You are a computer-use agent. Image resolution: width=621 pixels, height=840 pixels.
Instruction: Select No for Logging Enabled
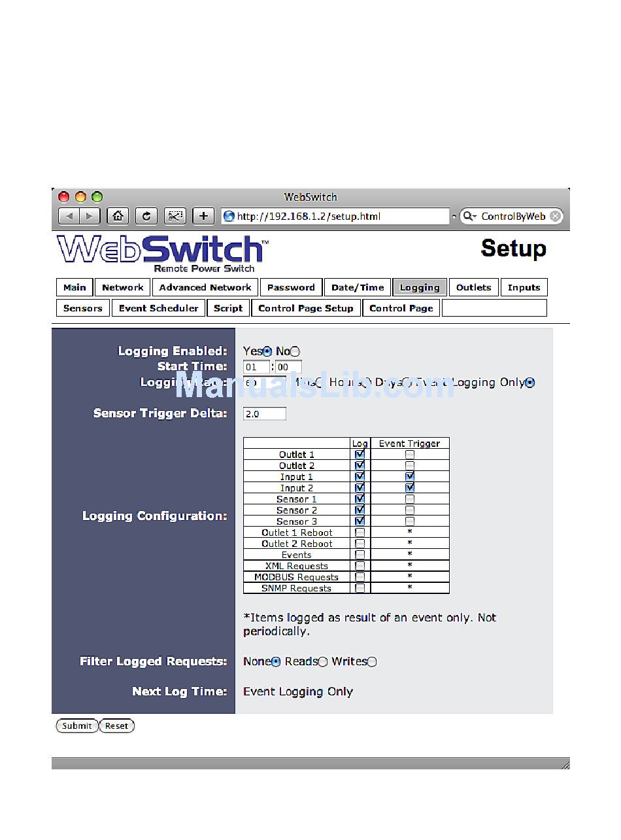click(295, 352)
